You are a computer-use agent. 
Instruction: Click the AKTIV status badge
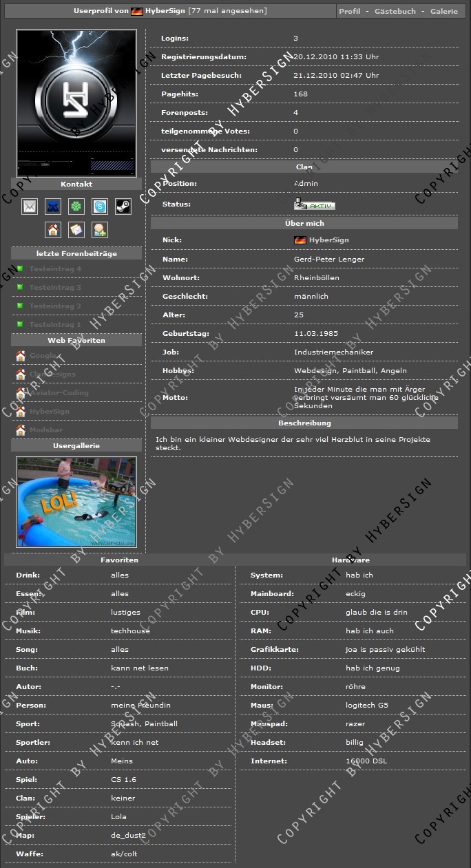tap(314, 205)
